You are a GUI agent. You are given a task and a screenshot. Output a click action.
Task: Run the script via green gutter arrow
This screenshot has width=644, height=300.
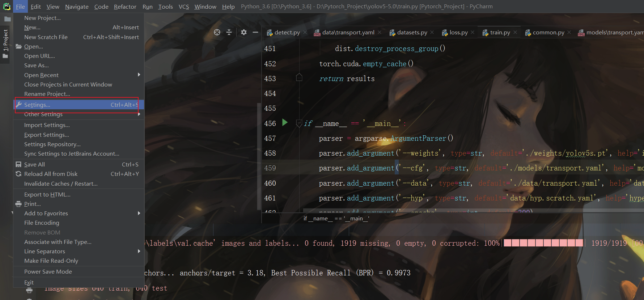point(285,123)
